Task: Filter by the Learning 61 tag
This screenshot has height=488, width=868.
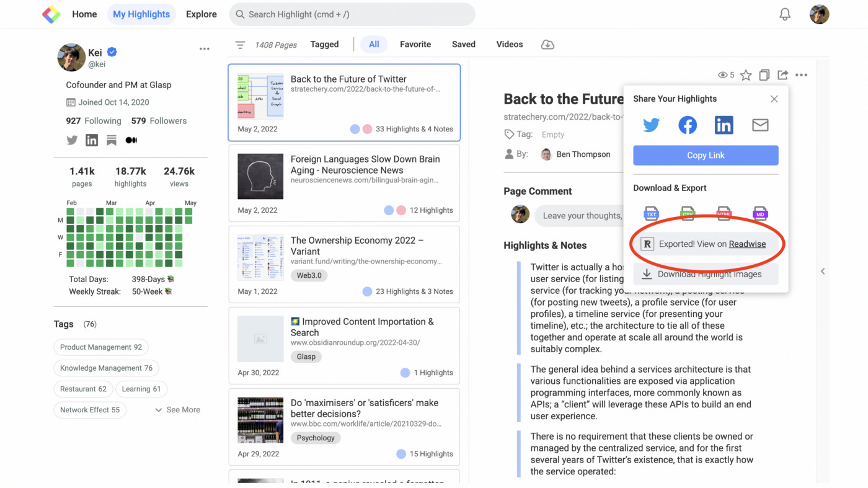Action: (141, 389)
